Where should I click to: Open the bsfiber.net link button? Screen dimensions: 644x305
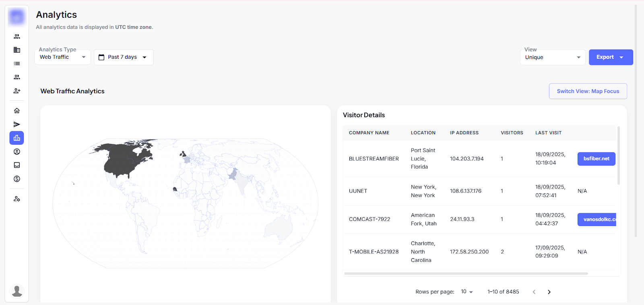tap(596, 159)
